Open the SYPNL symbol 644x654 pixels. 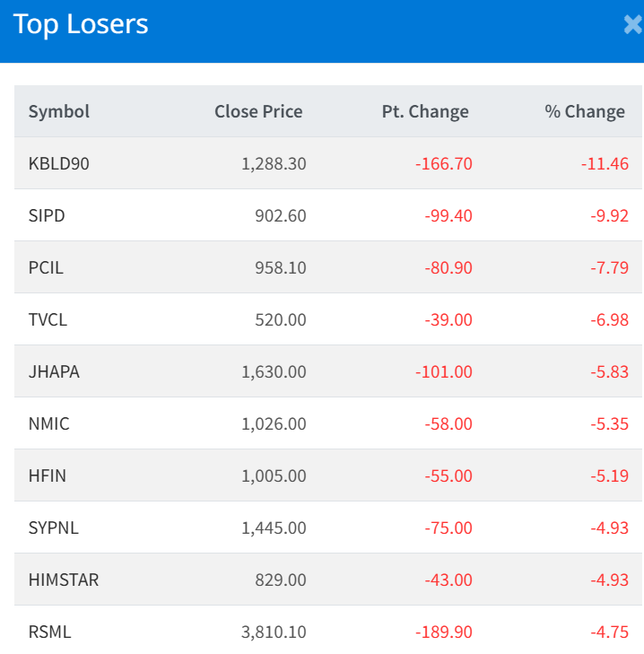54,528
